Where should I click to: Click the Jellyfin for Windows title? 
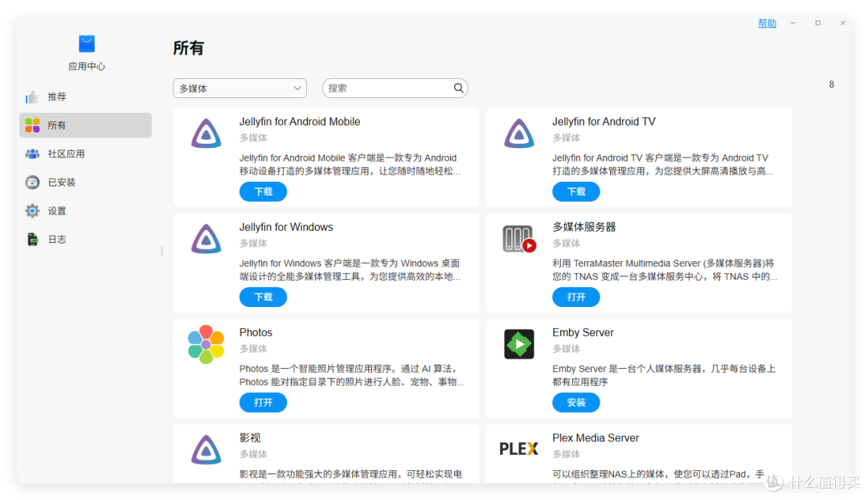pos(286,227)
